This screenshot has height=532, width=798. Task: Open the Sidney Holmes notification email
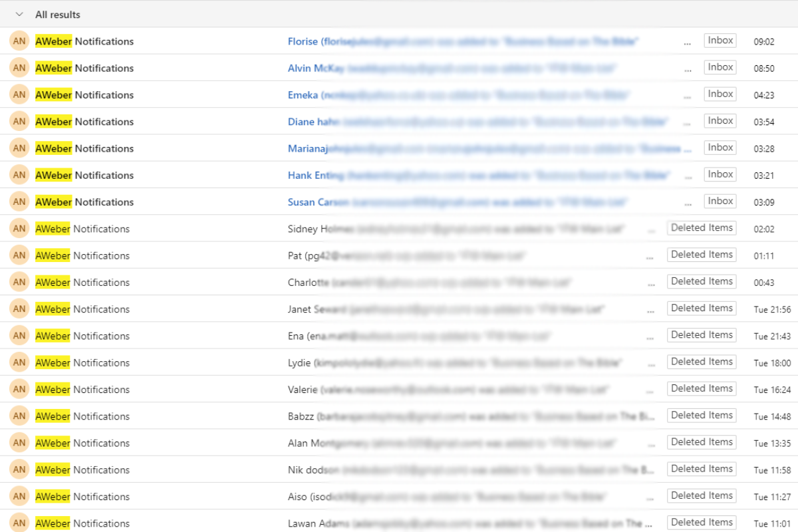point(399,229)
